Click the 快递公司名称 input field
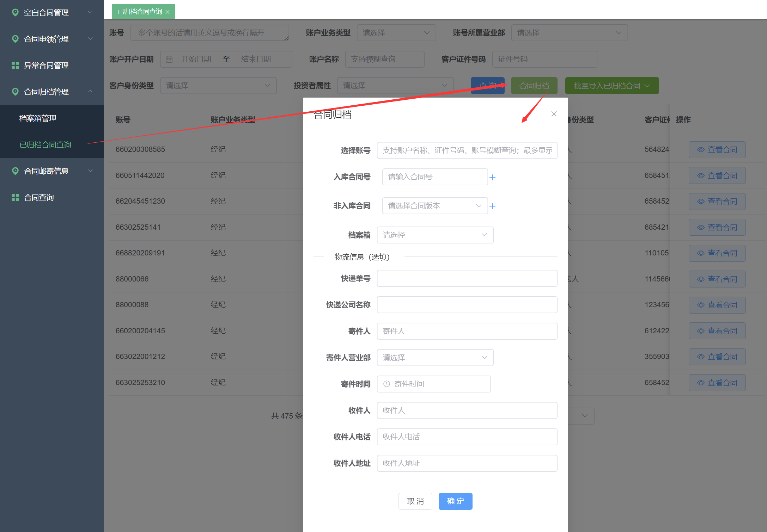The width and height of the screenshot is (767, 532). coord(467,305)
